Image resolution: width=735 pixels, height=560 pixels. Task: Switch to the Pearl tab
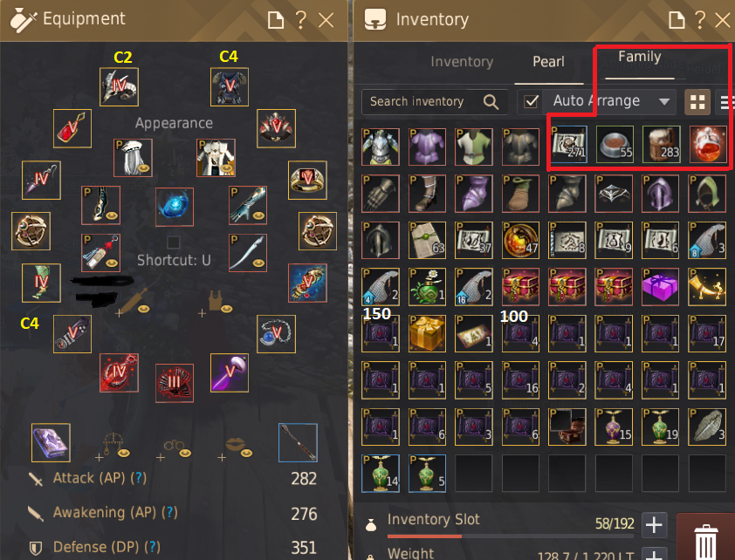pyautogui.click(x=548, y=62)
